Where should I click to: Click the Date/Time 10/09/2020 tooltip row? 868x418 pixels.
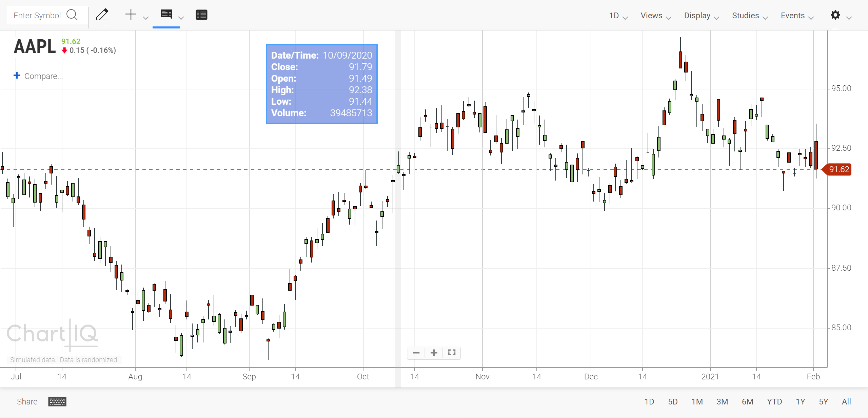pyautogui.click(x=321, y=55)
